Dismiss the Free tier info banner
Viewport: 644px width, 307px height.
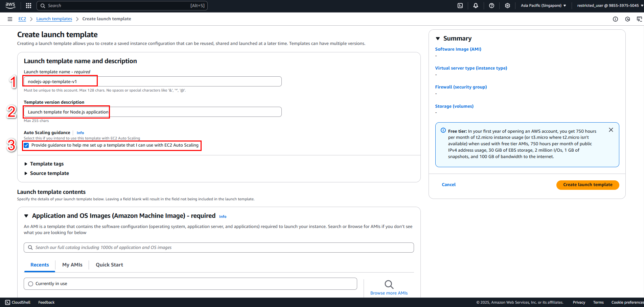tap(611, 130)
